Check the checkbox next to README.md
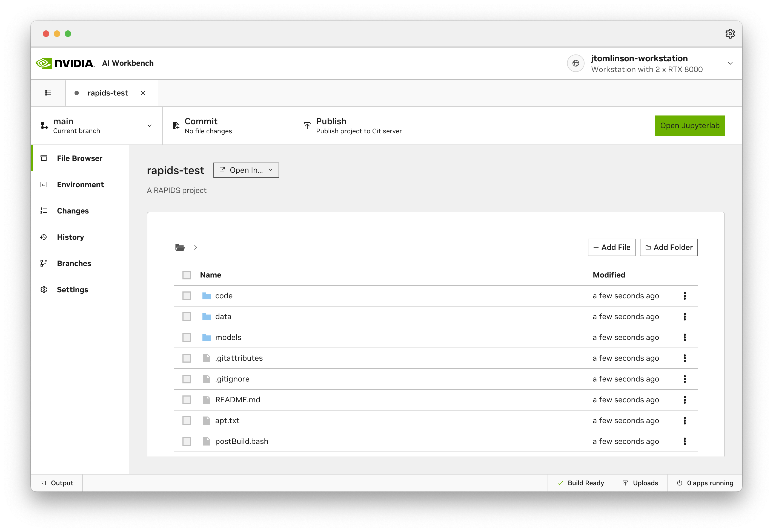Image resolution: width=773 pixels, height=532 pixels. coord(187,400)
